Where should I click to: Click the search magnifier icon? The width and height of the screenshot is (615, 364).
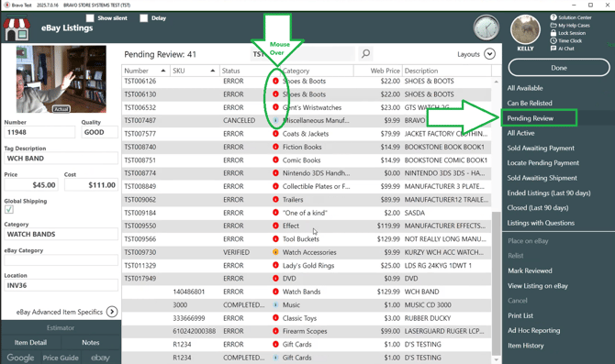click(x=365, y=54)
